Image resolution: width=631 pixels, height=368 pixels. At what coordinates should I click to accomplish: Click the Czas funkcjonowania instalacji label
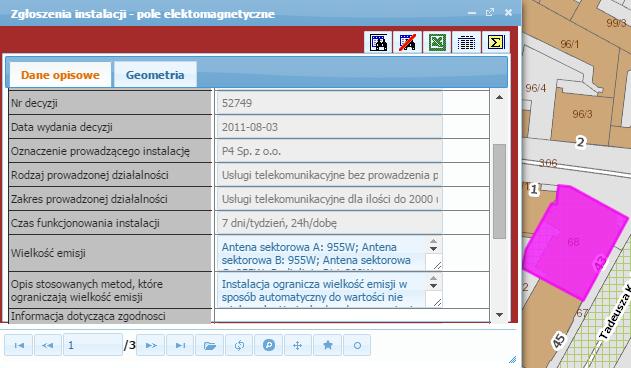pos(85,223)
